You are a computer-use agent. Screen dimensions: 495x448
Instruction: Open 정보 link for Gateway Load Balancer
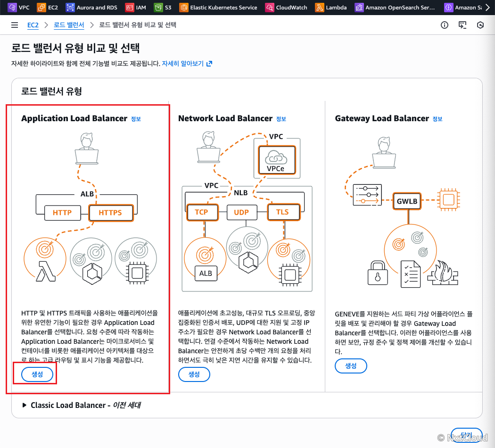coord(437,119)
